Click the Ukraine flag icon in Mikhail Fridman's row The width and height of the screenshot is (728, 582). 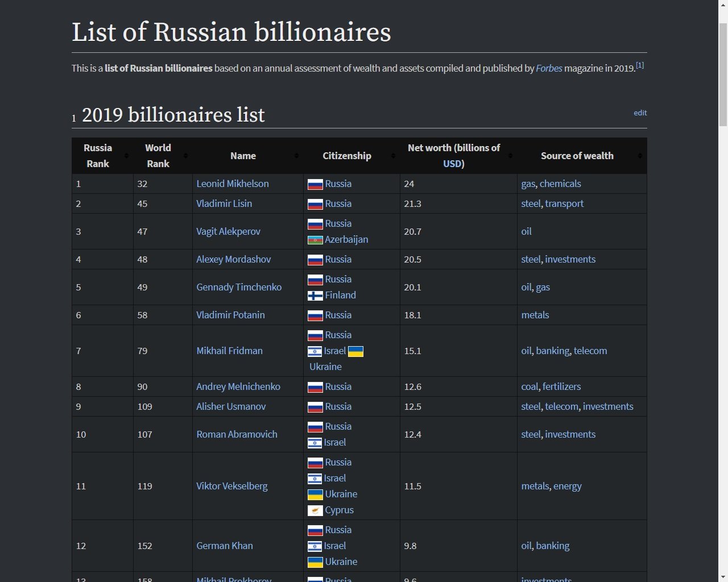(x=355, y=351)
